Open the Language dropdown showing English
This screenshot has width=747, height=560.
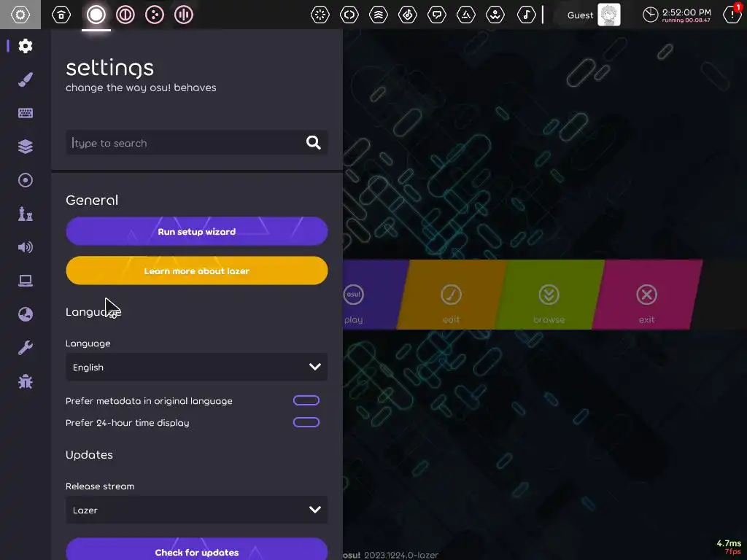point(196,367)
